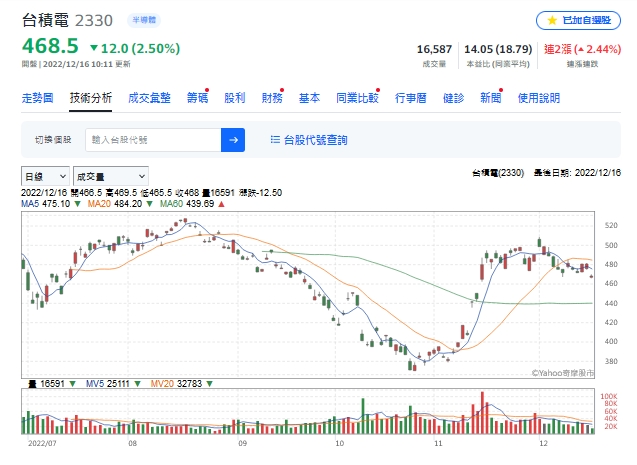Click the 2330 stock code

pos(94,21)
